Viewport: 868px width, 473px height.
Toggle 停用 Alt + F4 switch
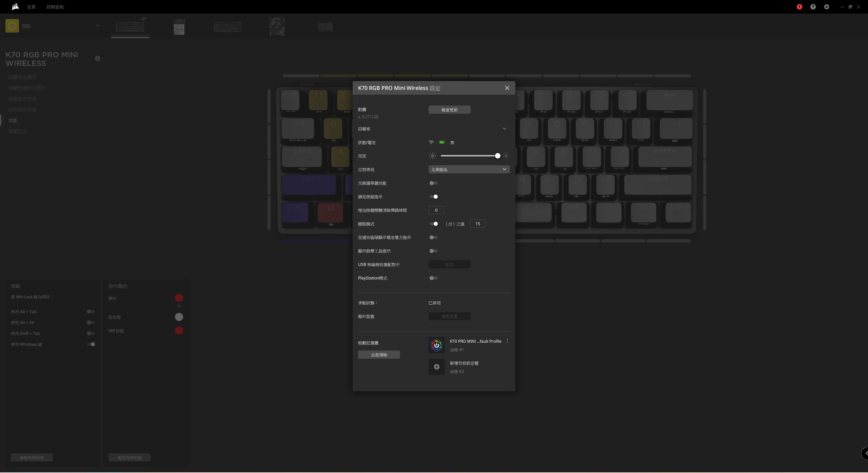(x=91, y=322)
